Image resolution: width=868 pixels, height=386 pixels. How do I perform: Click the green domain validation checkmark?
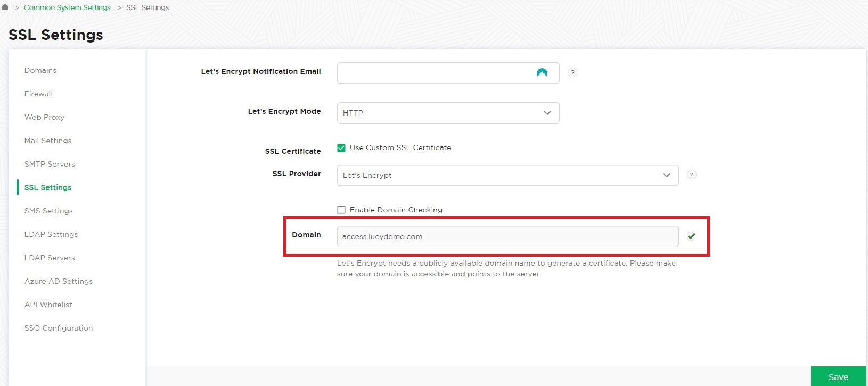coord(691,236)
